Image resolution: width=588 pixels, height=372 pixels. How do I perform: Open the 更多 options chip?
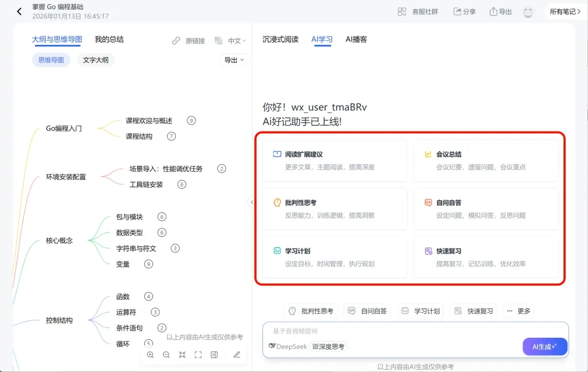[519, 311]
